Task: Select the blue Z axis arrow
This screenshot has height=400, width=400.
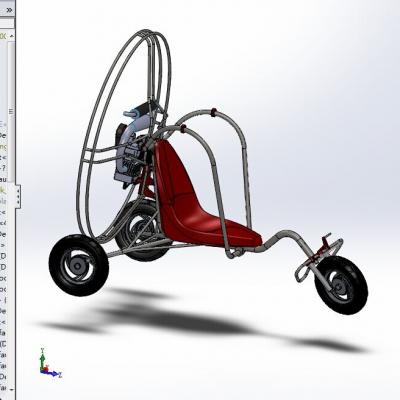Action: pyautogui.click(x=53, y=374)
